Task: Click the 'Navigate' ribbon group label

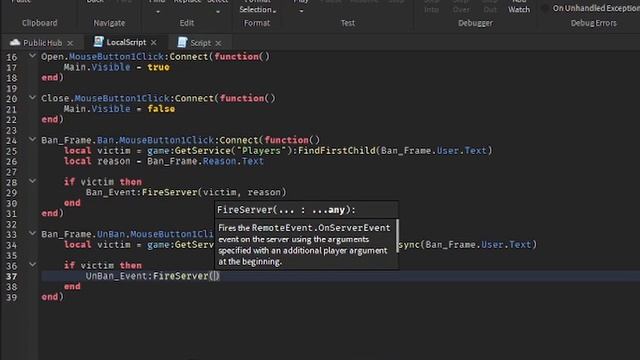Action: coord(109,23)
